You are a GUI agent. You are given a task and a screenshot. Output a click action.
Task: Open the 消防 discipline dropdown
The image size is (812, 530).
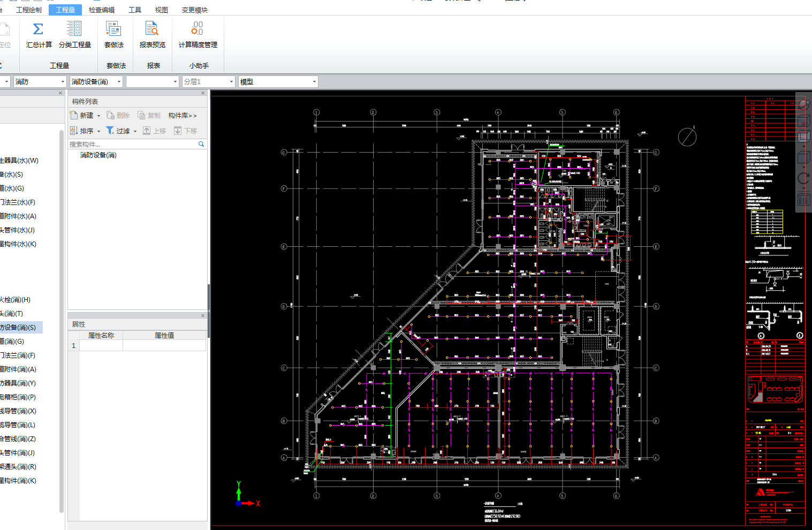click(40, 81)
